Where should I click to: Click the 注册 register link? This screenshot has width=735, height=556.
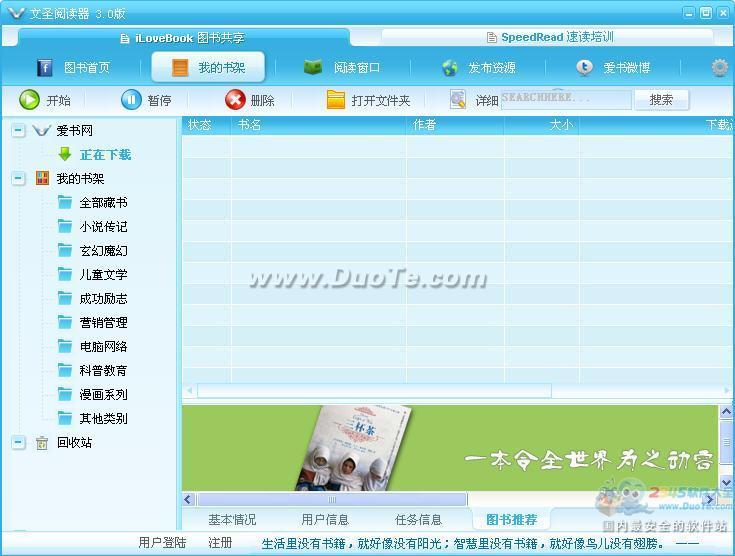tap(220, 543)
